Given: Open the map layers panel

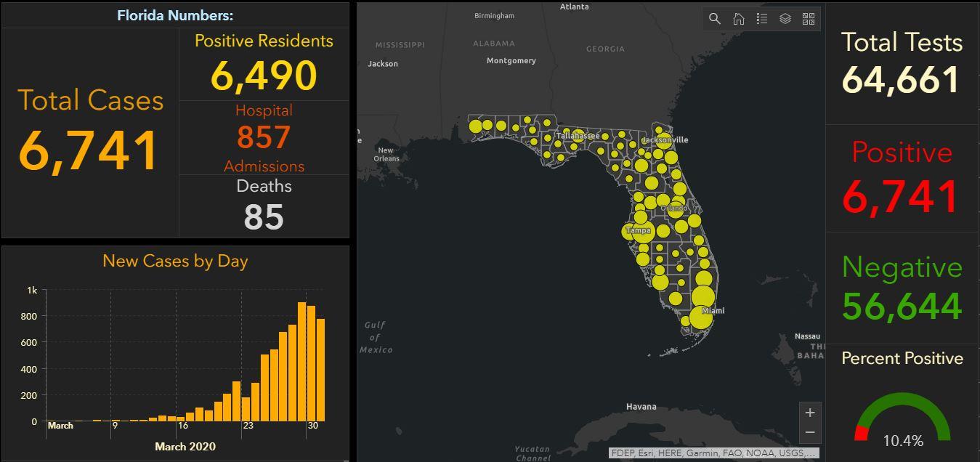Looking at the screenshot, I should [x=785, y=19].
